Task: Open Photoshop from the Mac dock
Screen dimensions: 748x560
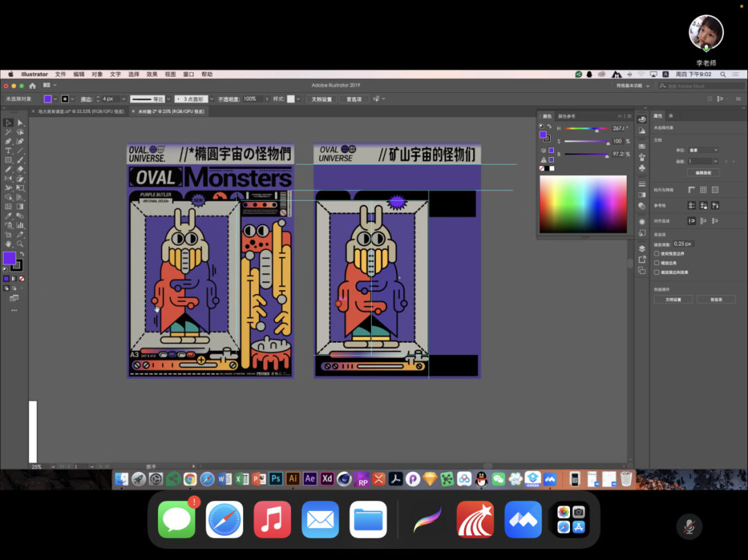Action: tap(276, 478)
